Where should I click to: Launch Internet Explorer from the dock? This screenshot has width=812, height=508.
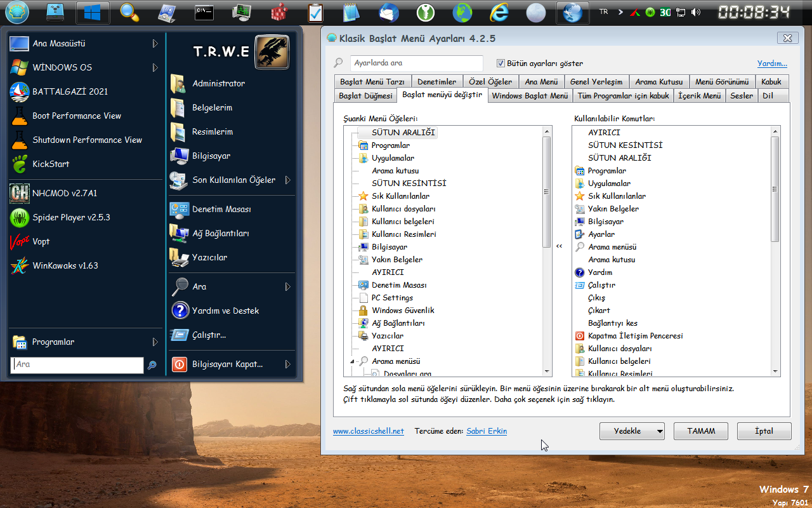coord(499,12)
